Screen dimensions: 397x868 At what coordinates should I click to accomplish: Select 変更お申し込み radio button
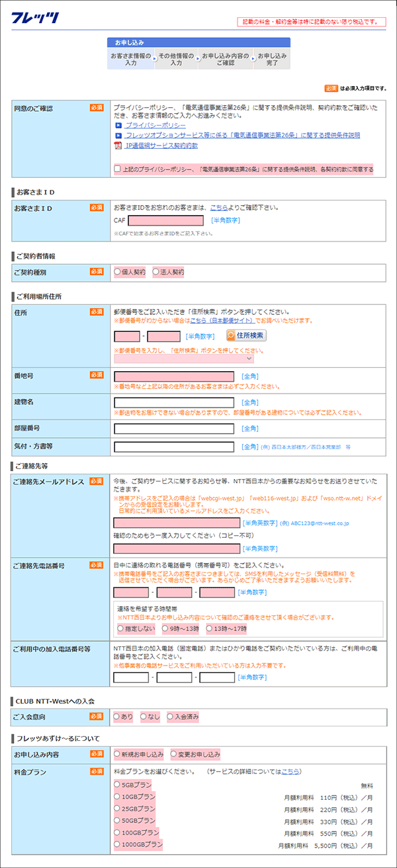tap(175, 754)
